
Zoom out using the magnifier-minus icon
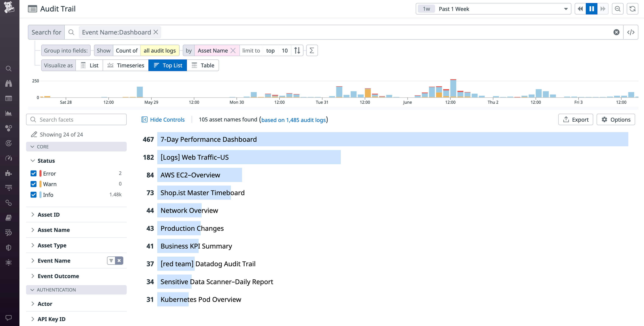click(x=618, y=9)
